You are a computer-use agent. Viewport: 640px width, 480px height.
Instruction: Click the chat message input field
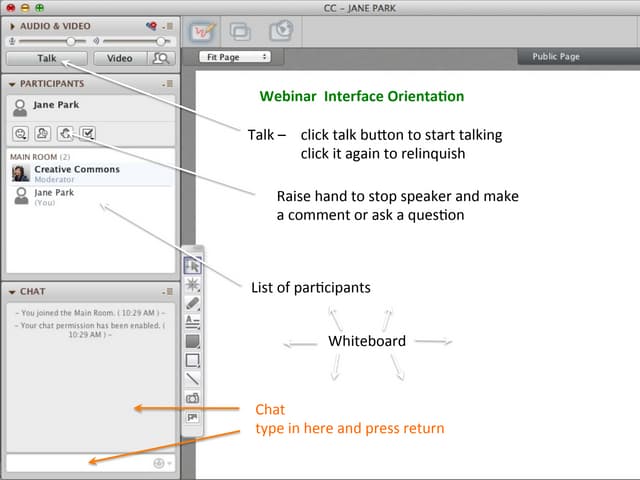pyautogui.click(x=75, y=463)
